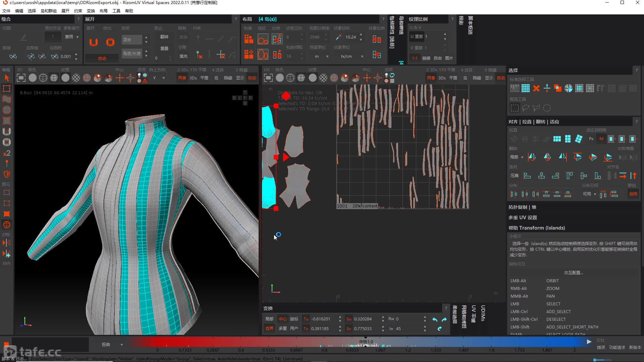Viewport: 644px width, 362px height.
Task: Click the redo arrow in transform panel
Action: [x=444, y=319]
